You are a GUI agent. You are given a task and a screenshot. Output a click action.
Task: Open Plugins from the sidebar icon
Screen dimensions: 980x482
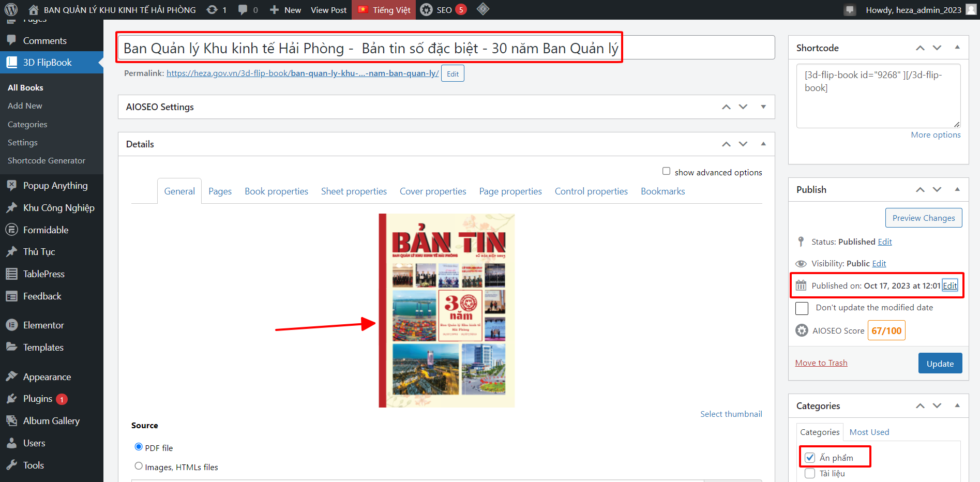(x=11, y=399)
